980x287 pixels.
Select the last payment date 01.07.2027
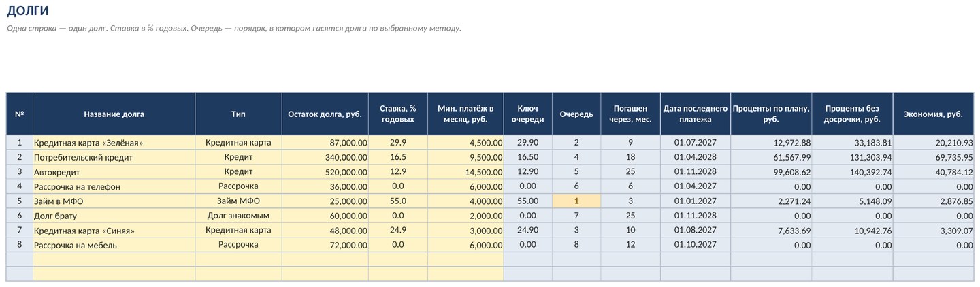pos(696,143)
